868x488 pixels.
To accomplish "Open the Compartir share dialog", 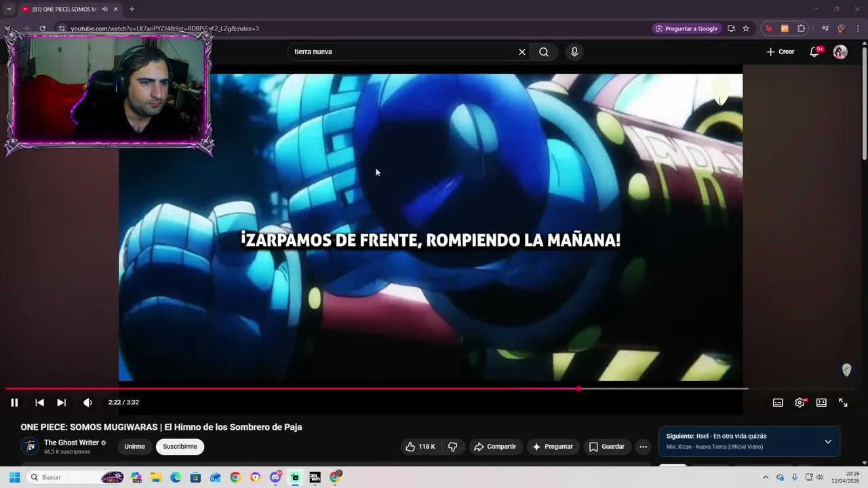I will 495,447.
